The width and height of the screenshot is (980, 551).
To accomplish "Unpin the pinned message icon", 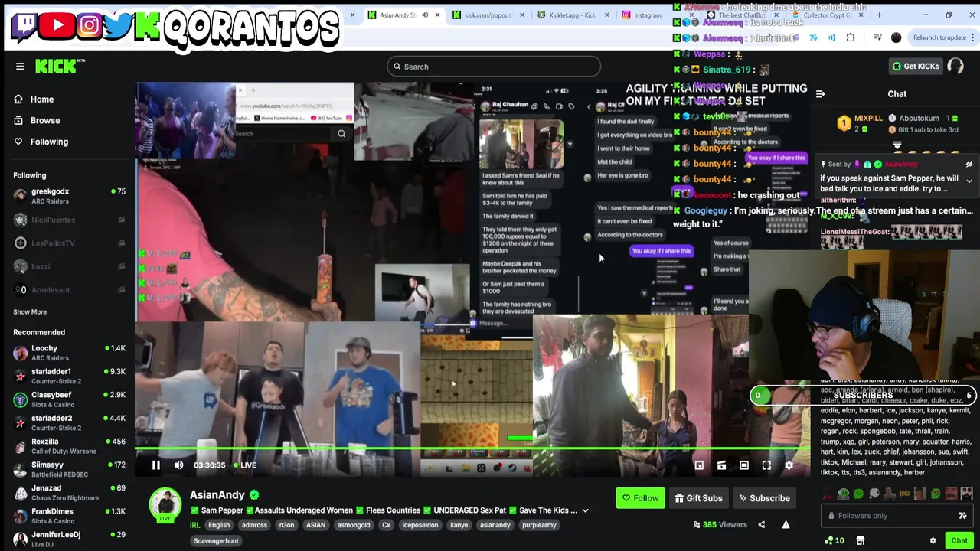I will (x=969, y=165).
